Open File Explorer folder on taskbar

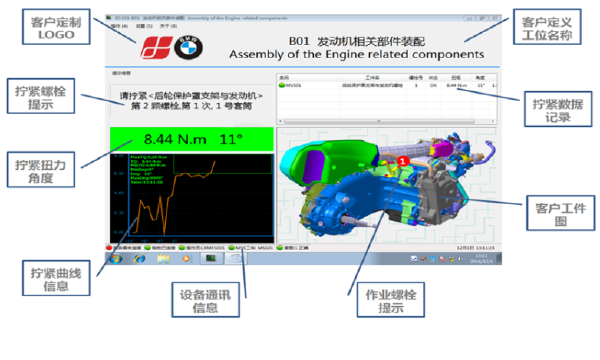(x=163, y=259)
